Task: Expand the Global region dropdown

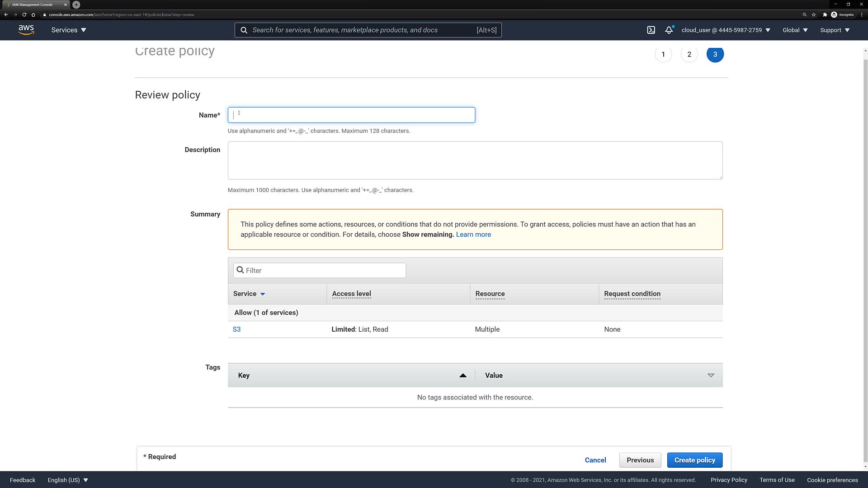Action: pos(795,30)
